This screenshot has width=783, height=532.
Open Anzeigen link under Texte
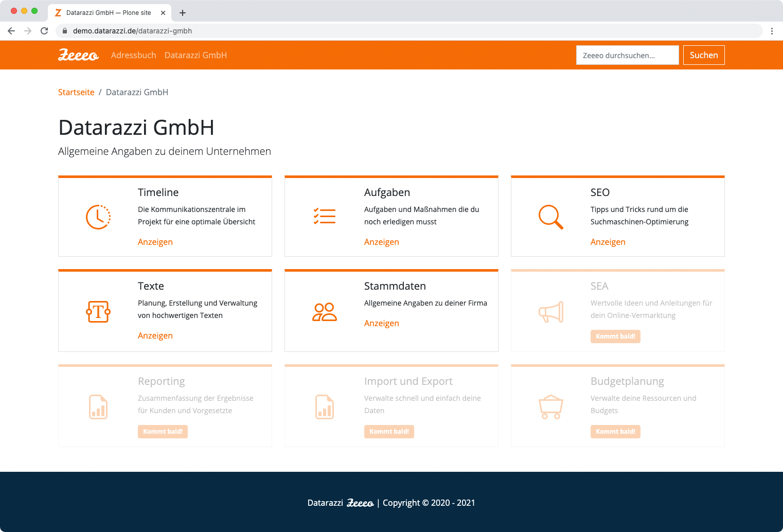pyautogui.click(x=155, y=335)
